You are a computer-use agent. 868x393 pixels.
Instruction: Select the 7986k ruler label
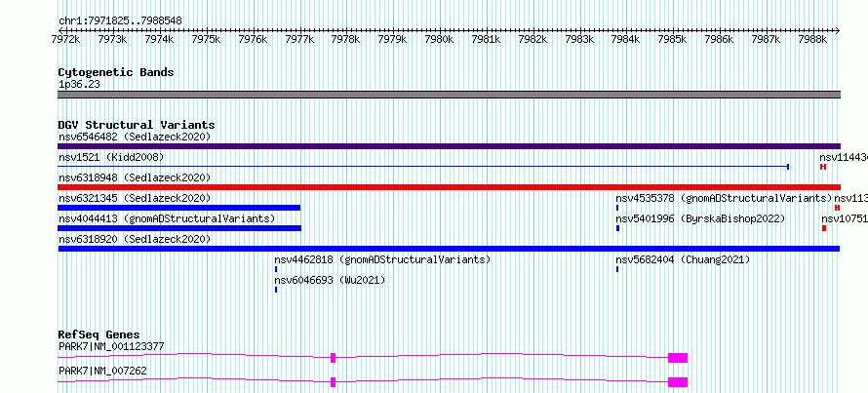click(x=719, y=39)
